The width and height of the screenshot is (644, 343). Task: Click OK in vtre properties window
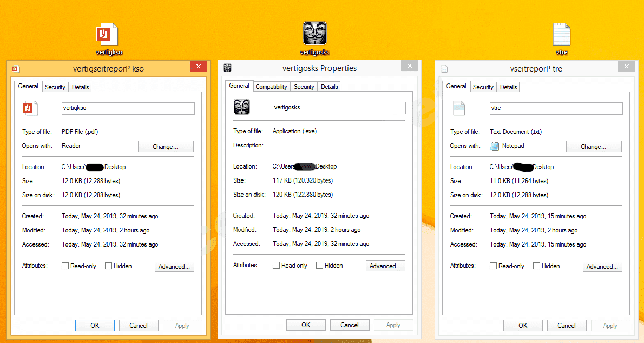[523, 325]
